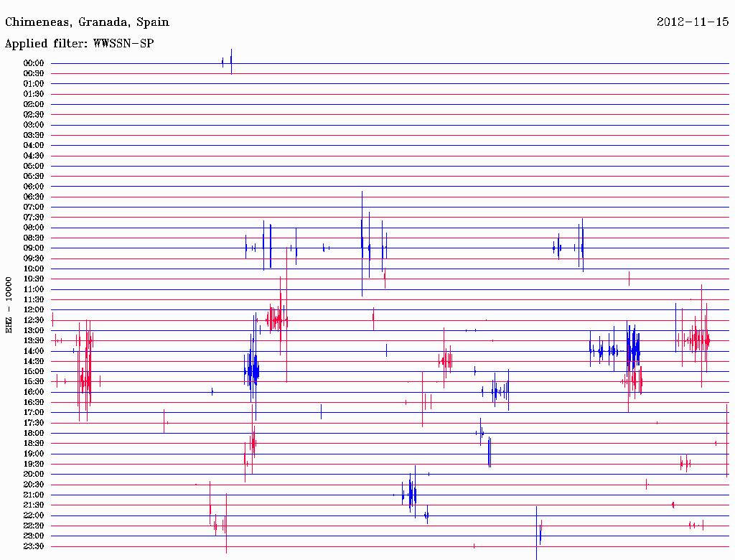Click the '05:00' time label

pos(34,166)
